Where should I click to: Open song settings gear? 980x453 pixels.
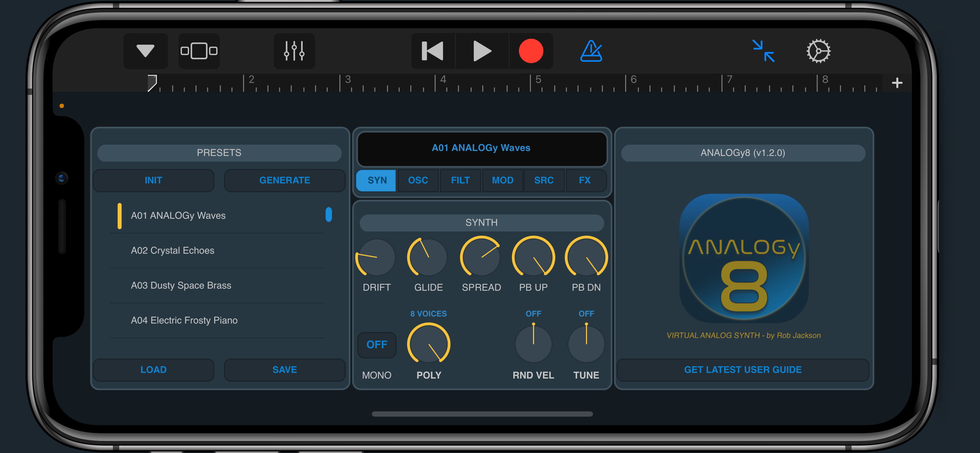(818, 50)
